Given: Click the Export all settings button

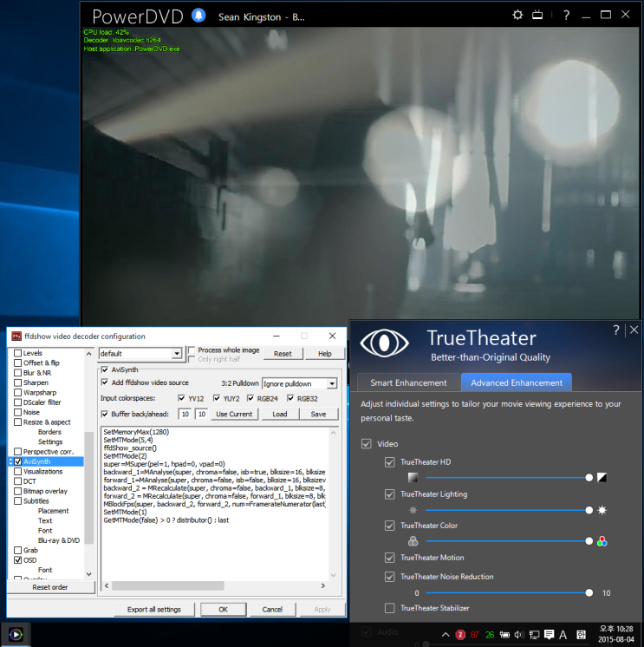Looking at the screenshot, I should coord(154,610).
